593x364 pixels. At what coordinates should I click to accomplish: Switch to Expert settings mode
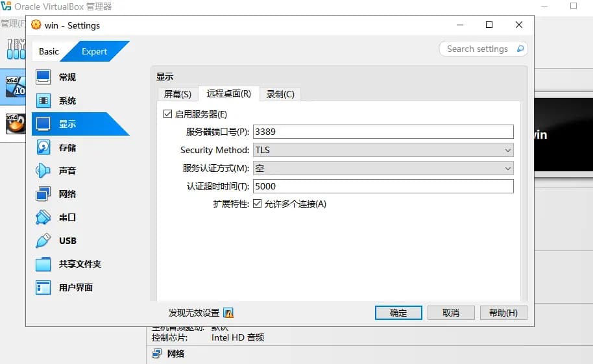(x=95, y=51)
